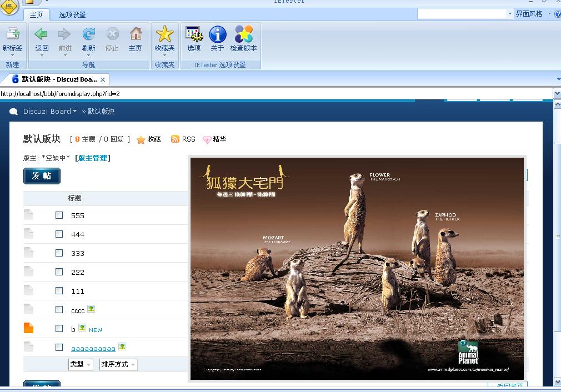Click the Forward (前进) arrow icon
The height and width of the screenshot is (392, 561).
point(64,34)
